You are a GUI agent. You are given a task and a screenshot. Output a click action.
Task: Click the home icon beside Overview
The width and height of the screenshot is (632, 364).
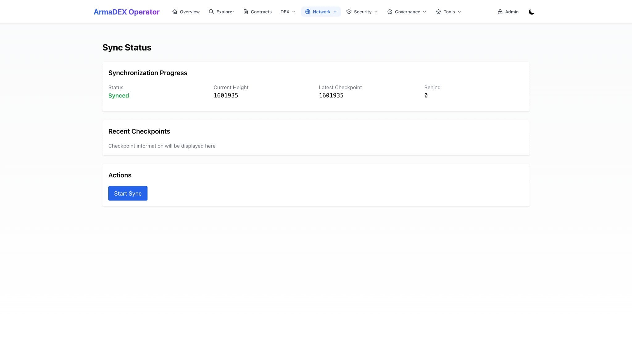pyautogui.click(x=175, y=12)
